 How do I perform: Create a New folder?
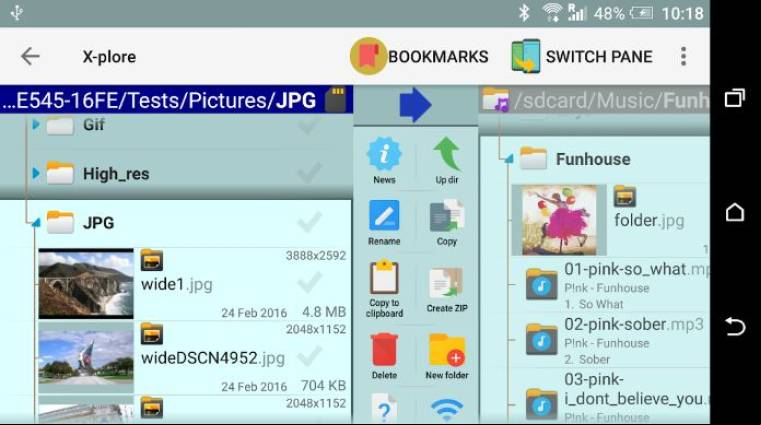click(447, 350)
